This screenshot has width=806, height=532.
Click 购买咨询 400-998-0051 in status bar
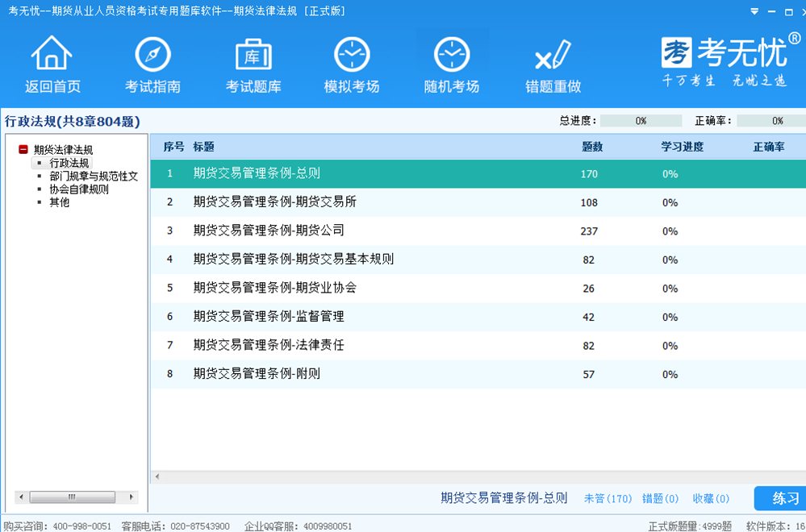click(57, 526)
